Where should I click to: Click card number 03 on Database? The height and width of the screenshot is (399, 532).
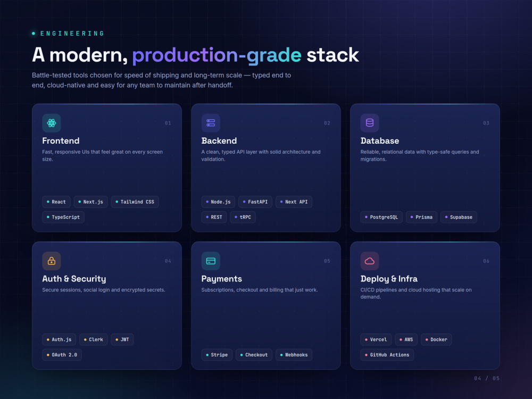(486, 123)
